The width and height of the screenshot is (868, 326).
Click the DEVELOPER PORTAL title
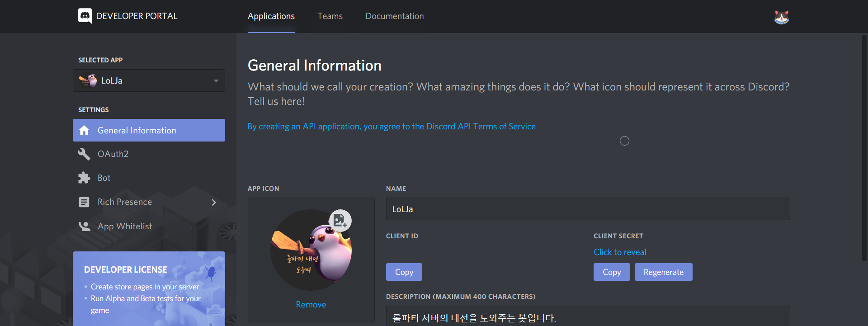[x=137, y=16]
